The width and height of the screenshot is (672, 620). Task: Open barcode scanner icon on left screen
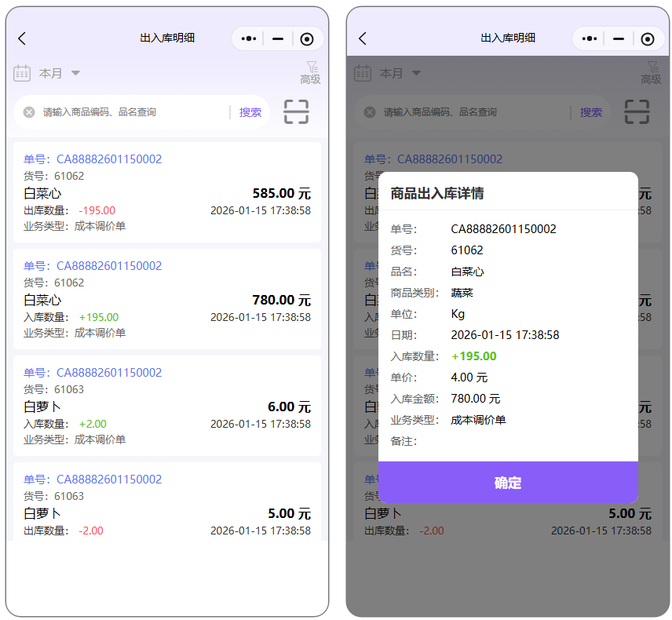[296, 111]
